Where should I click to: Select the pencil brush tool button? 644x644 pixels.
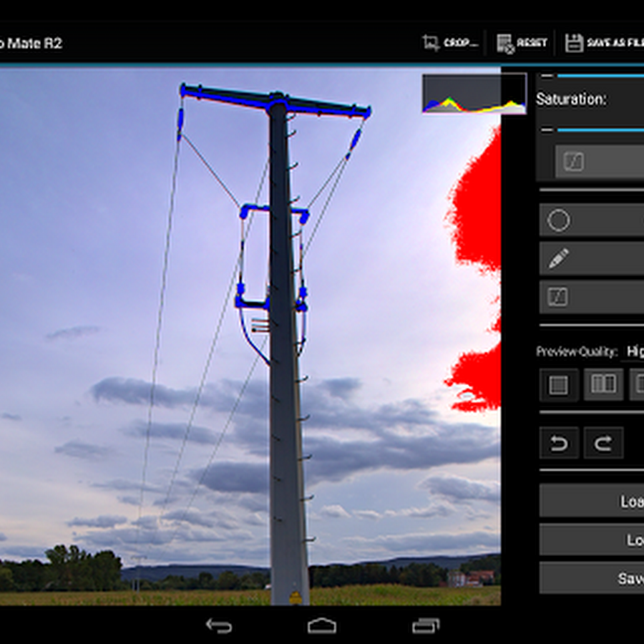coord(592,258)
